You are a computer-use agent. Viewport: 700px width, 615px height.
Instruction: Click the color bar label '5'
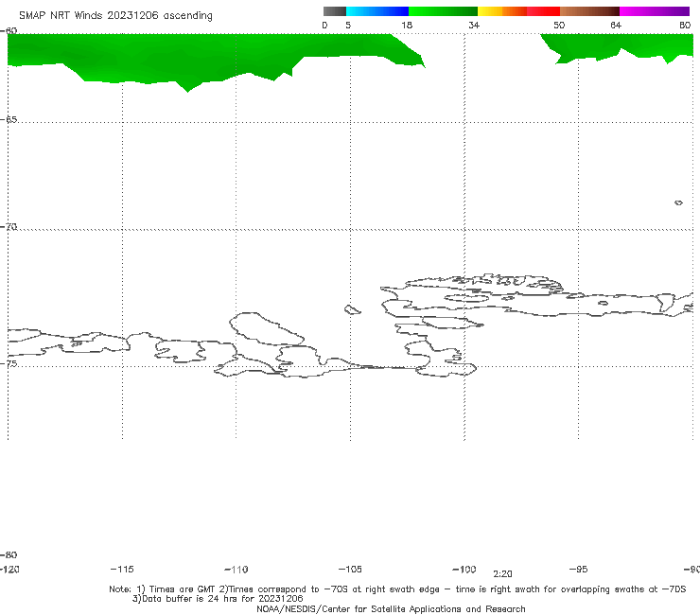pyautogui.click(x=348, y=25)
